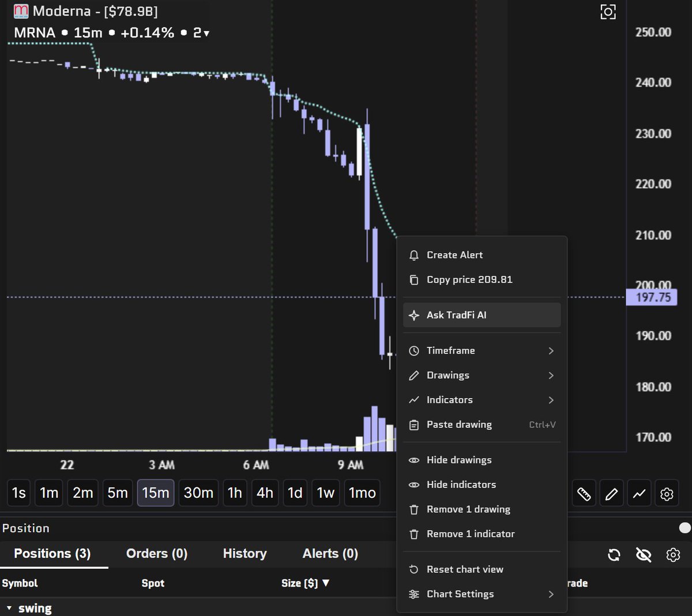Toggle the Position panel round switch
The height and width of the screenshot is (616, 692).
(685, 528)
